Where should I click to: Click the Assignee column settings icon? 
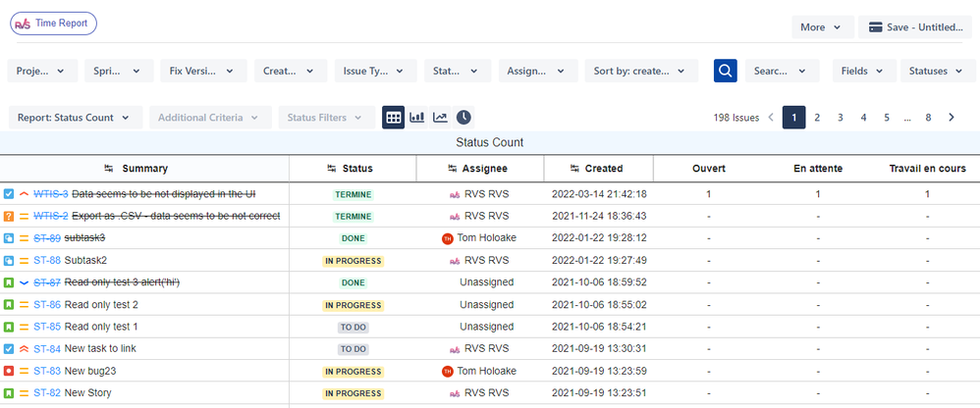pos(453,169)
